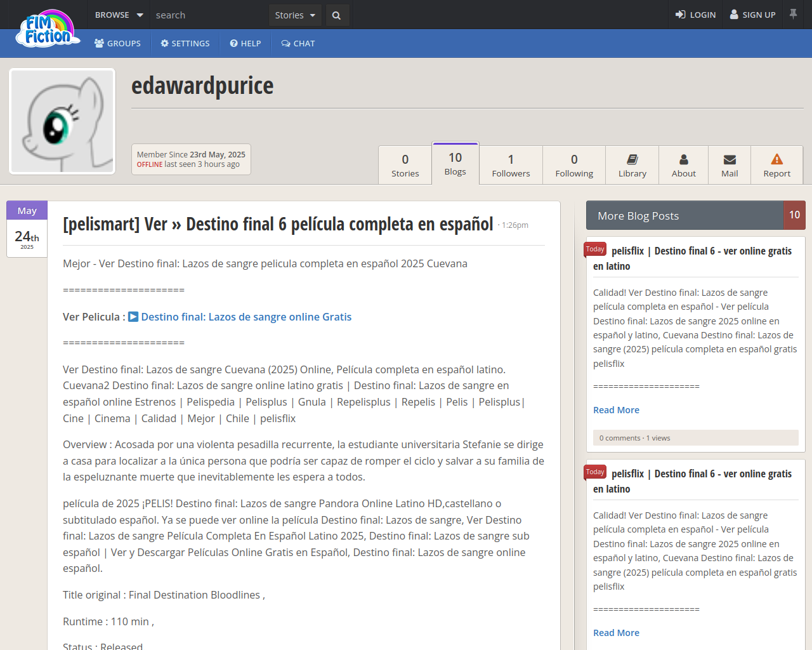This screenshot has height=650, width=812.
Task: Click the Today badge on the second sidebar post
Action: click(595, 472)
